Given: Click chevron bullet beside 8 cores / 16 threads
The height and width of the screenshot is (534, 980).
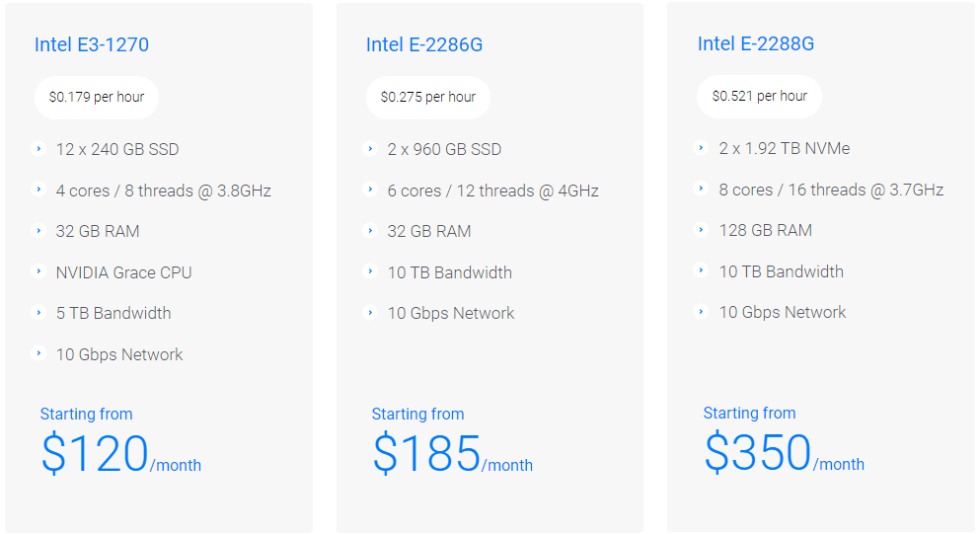Looking at the screenshot, I should click(x=702, y=189).
